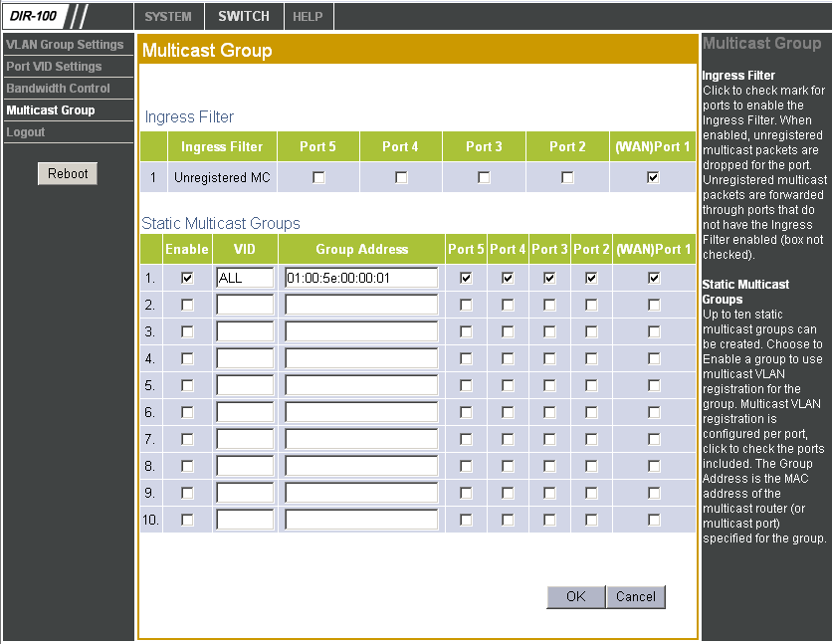Check WAN Port 1 for static group 6
This screenshot has height=644, width=832.
pyautogui.click(x=654, y=412)
